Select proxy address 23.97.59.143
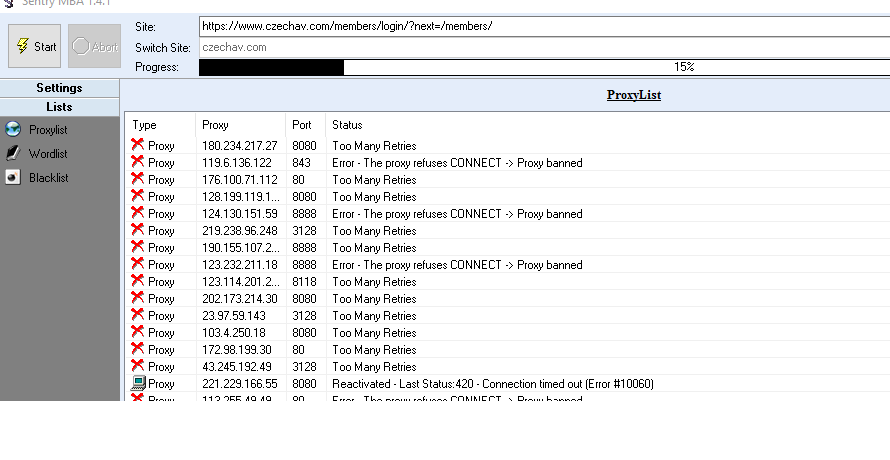Screen dimensions: 890x460 coord(234,316)
